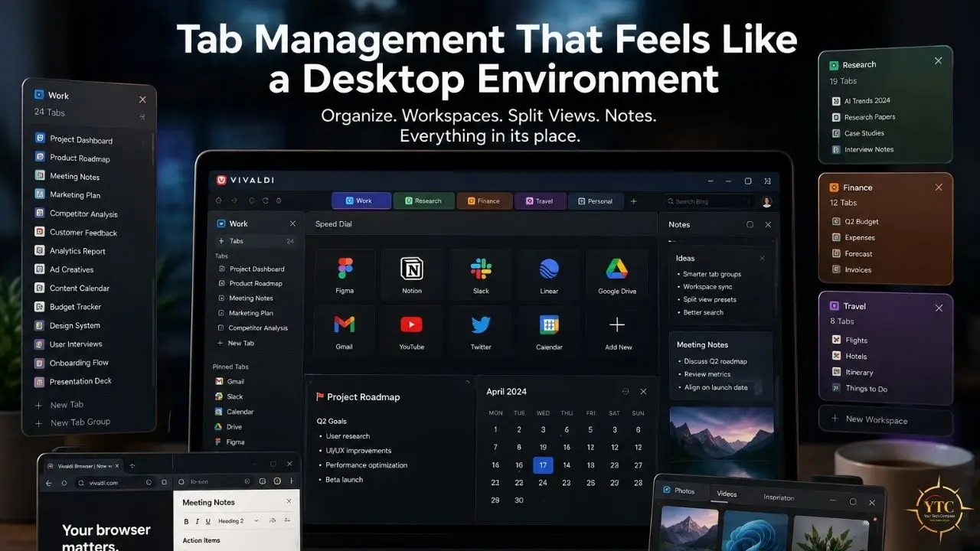Open pinned Figma tab
The image size is (980, 551).
click(230, 442)
